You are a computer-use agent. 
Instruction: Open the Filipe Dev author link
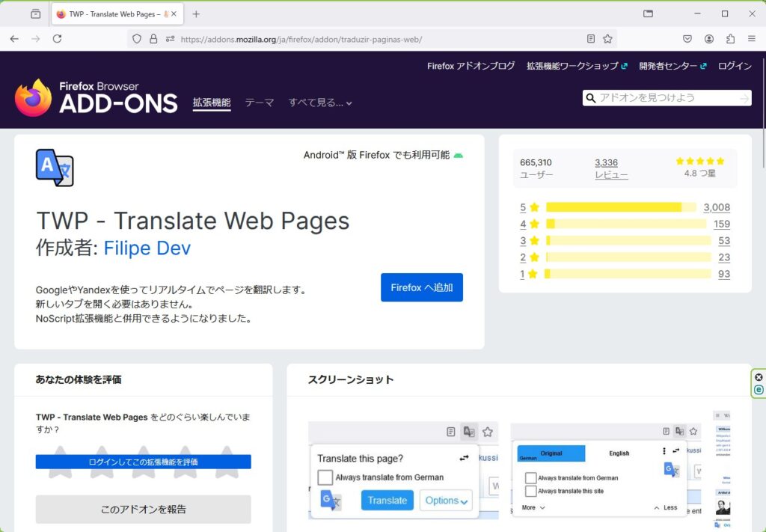(x=147, y=248)
